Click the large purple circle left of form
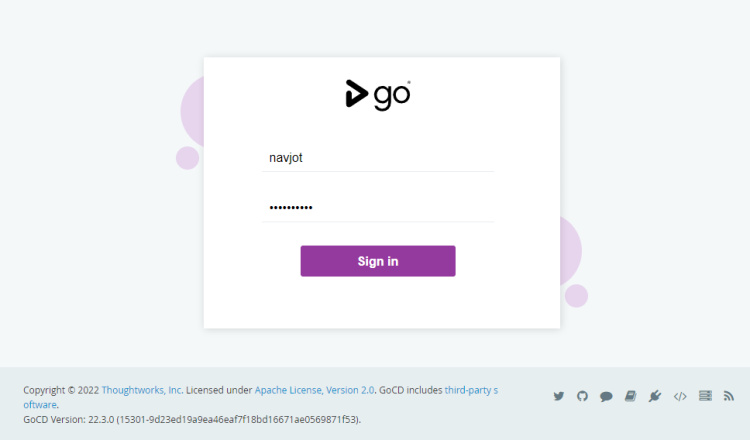The image size is (750, 440). tap(192, 112)
